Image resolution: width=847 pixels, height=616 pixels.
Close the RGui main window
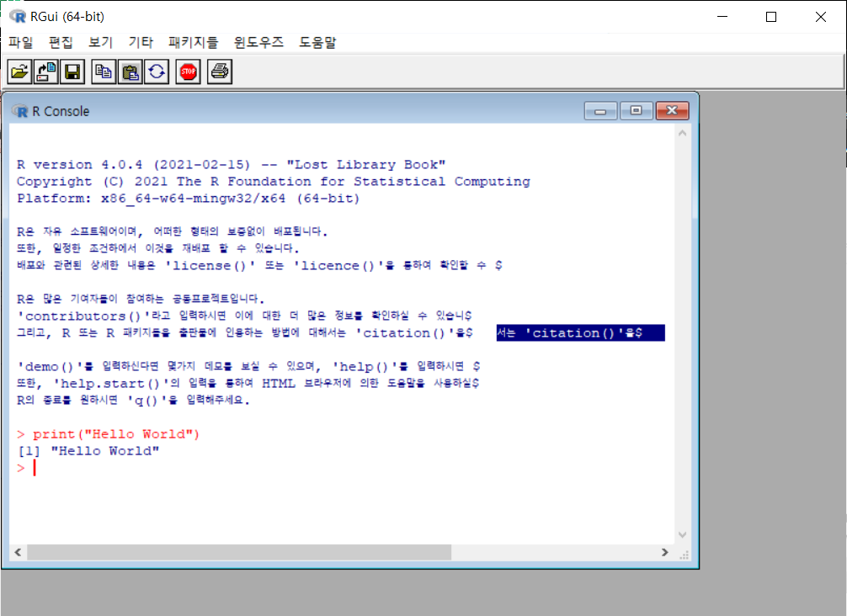[821, 17]
